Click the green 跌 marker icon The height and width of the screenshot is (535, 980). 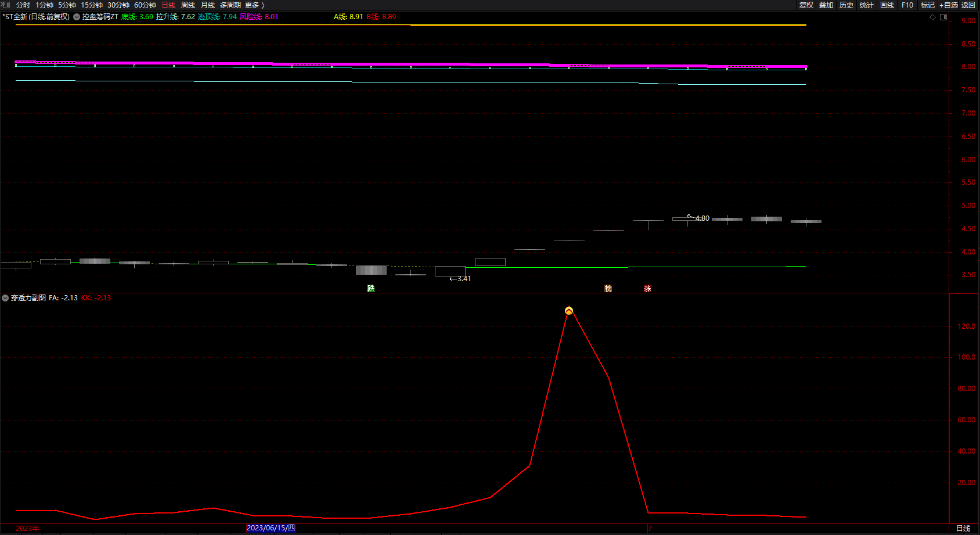371,289
